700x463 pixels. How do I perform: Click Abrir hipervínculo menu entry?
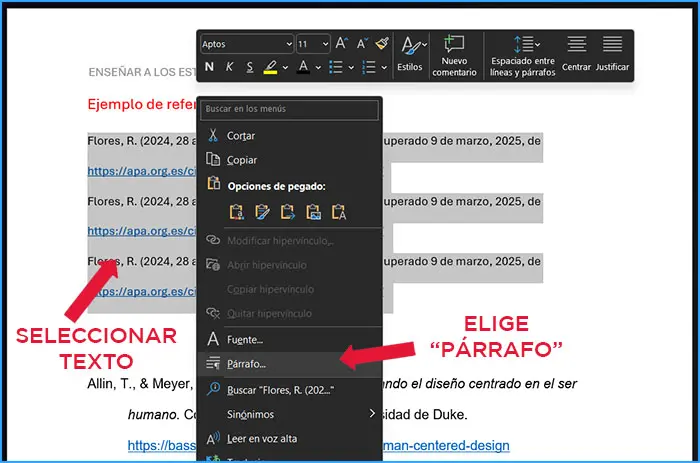tap(289, 265)
